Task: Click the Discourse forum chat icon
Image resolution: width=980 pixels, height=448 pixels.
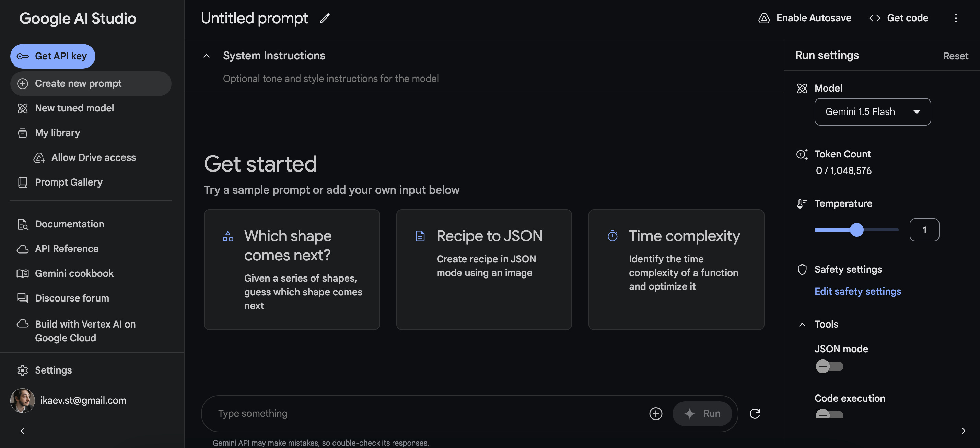Action: tap(23, 298)
